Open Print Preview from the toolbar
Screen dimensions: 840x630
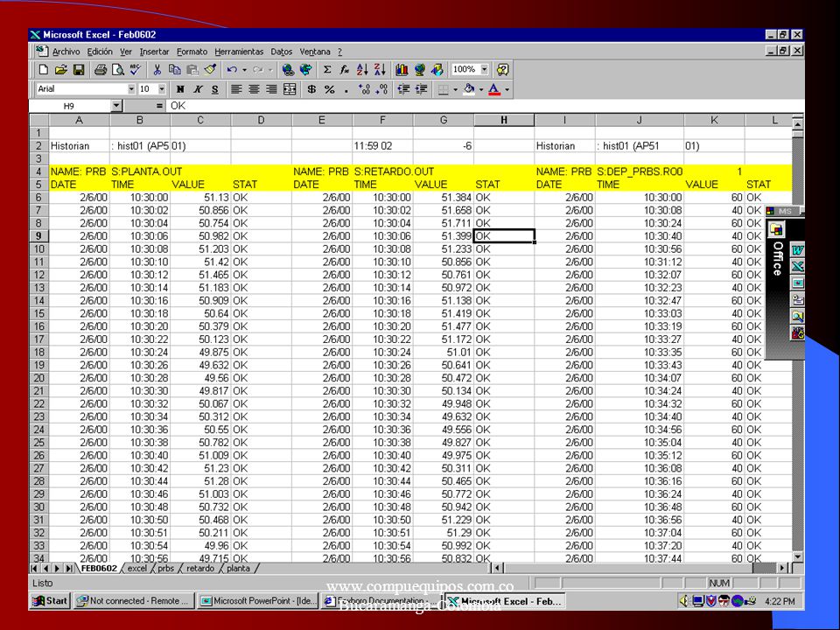click(x=118, y=70)
